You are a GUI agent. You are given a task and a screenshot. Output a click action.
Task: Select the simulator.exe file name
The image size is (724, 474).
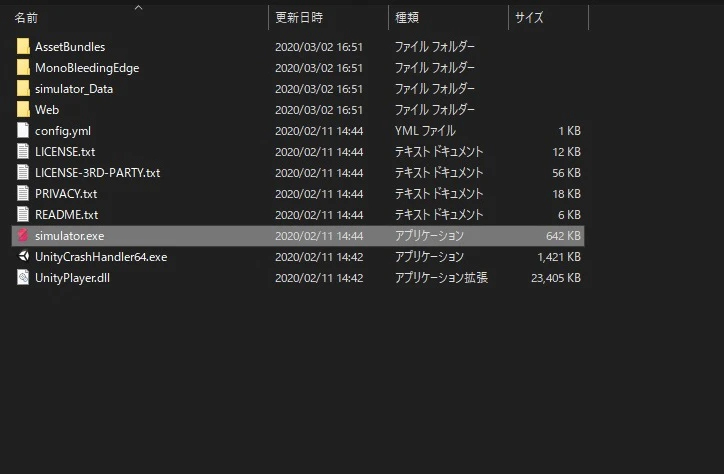click(x=70, y=236)
